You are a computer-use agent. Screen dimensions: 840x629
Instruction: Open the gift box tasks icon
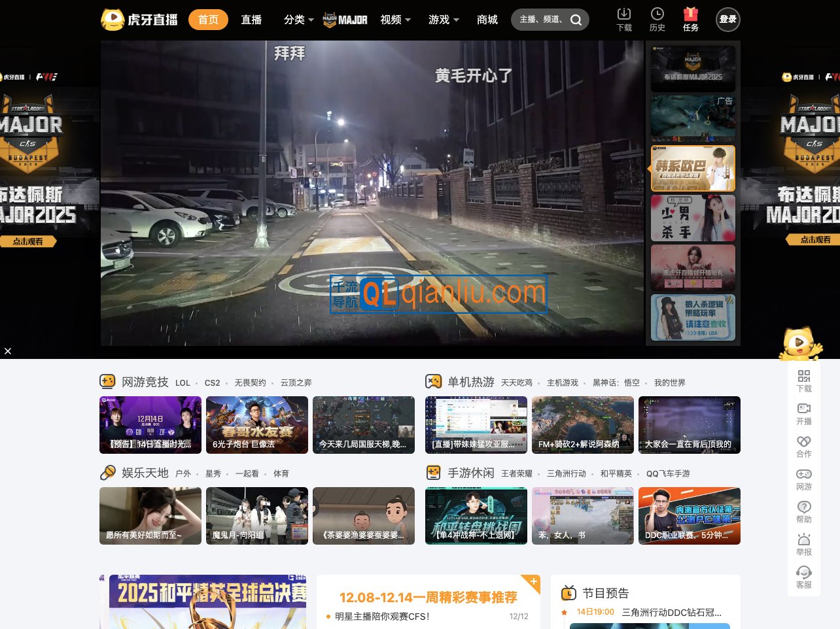[x=690, y=14]
